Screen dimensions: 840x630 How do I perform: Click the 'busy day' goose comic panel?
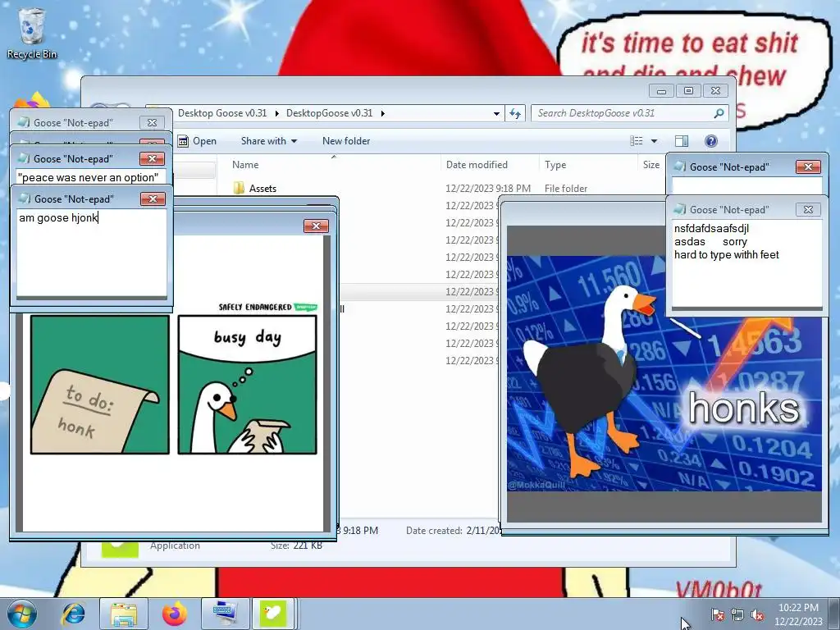tap(247, 385)
